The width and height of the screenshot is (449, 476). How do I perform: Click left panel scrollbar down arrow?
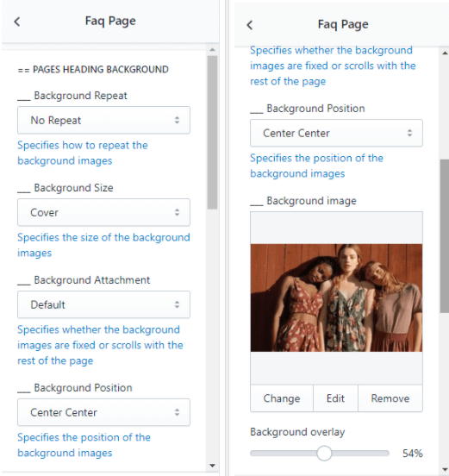[x=212, y=466]
